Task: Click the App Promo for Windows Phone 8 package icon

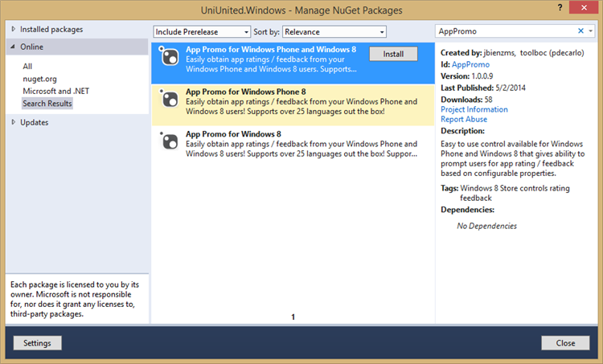Action: (x=169, y=99)
